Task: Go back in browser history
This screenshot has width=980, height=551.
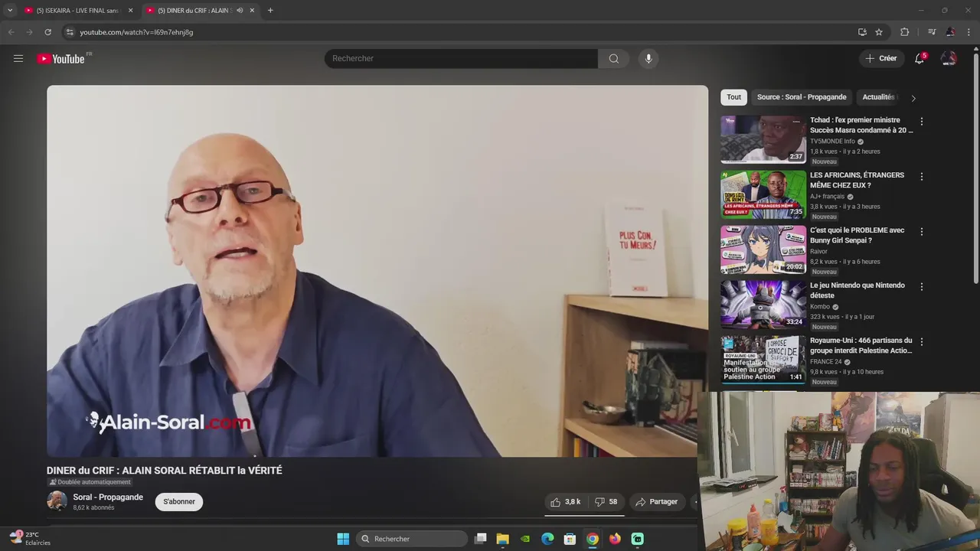Action: 11,32
